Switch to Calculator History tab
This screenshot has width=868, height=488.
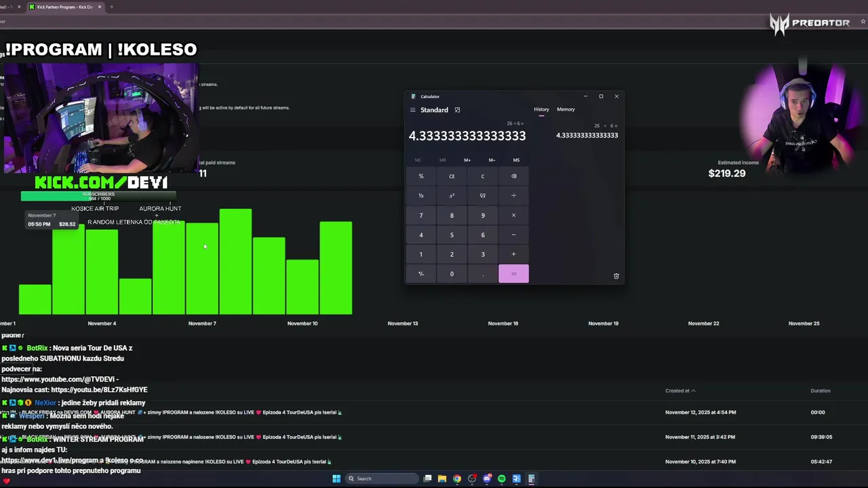tap(541, 109)
